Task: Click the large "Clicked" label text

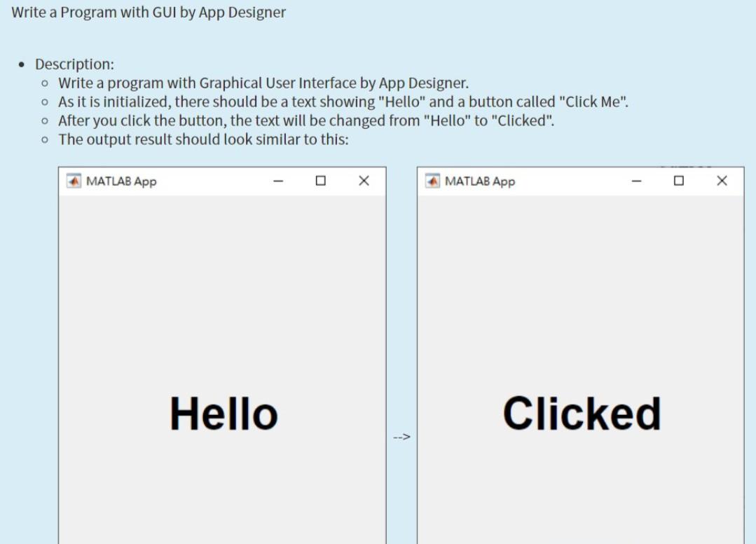Action: 582,414
